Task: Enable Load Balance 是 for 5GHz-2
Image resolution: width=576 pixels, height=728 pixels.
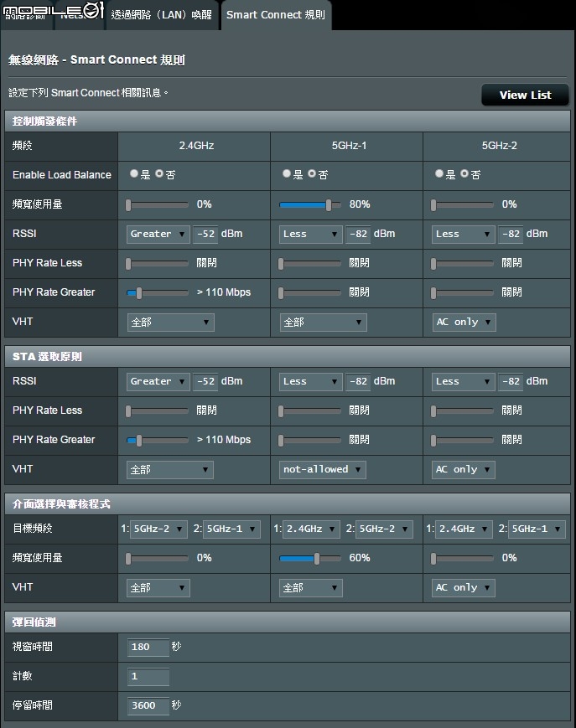Action: point(439,173)
